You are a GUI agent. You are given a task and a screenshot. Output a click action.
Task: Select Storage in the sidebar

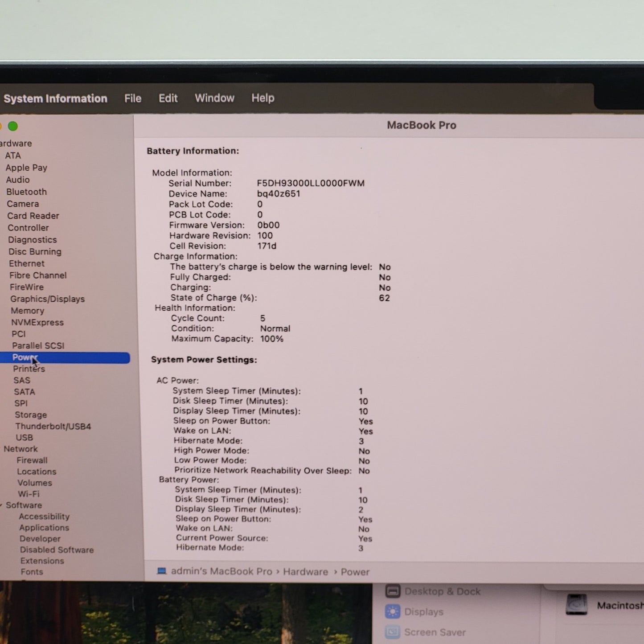(31, 414)
